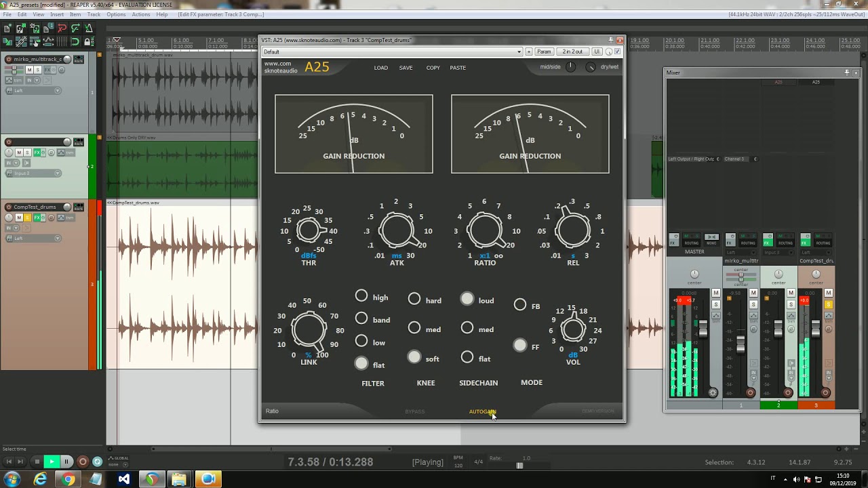Select the high FILTER option

pos(361,296)
